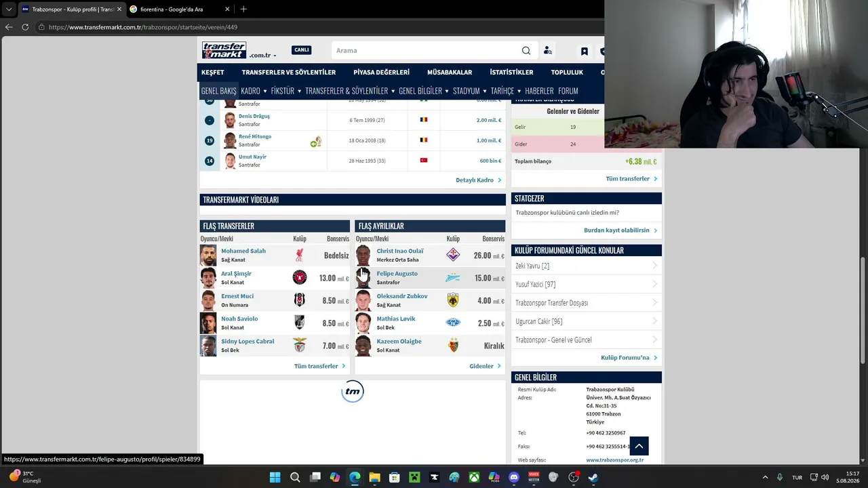This screenshot has width=868, height=488.
Task: Click Christ Inao Oulaï's player photo
Action: pos(363,255)
